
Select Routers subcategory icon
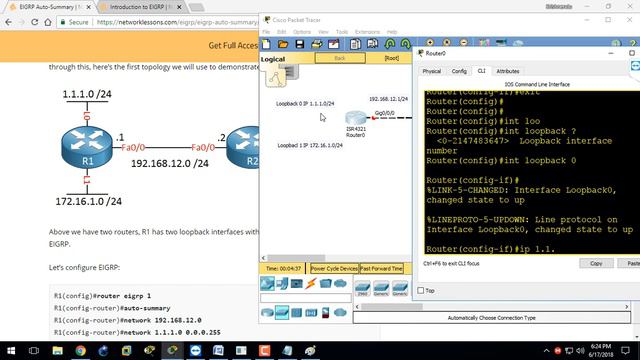pos(267,313)
